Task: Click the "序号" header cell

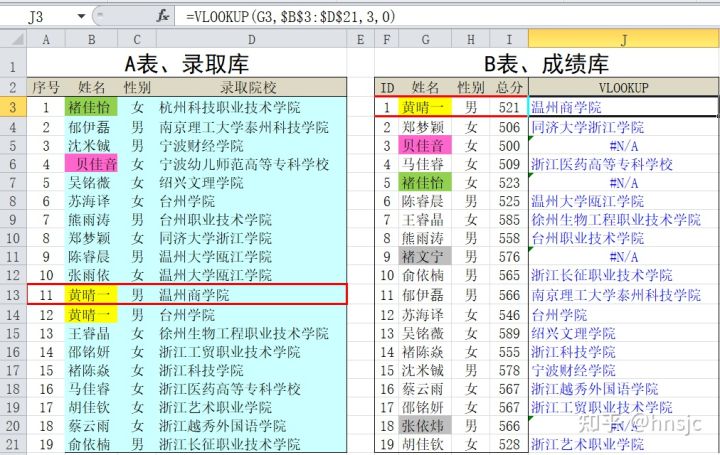Action: click(x=46, y=87)
